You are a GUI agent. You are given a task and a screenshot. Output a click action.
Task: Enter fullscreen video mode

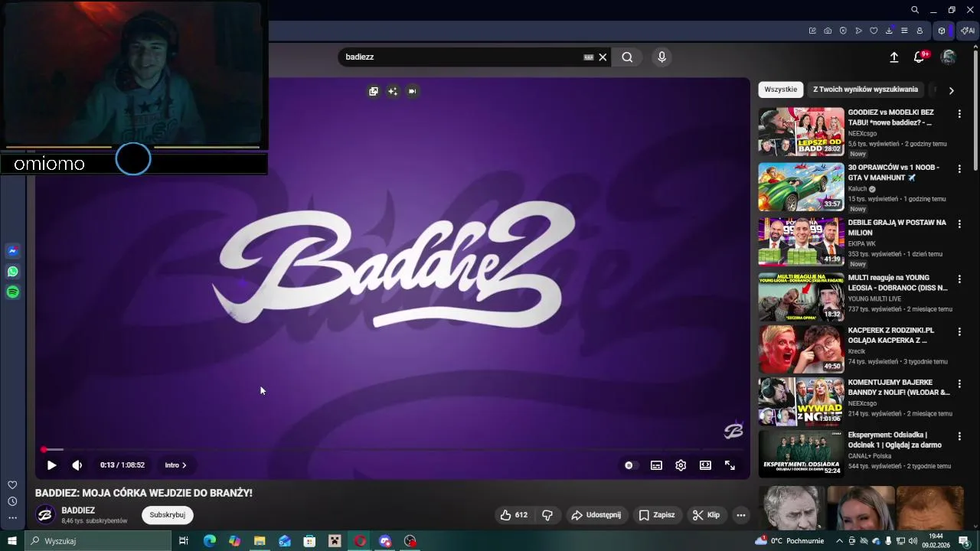tap(730, 465)
